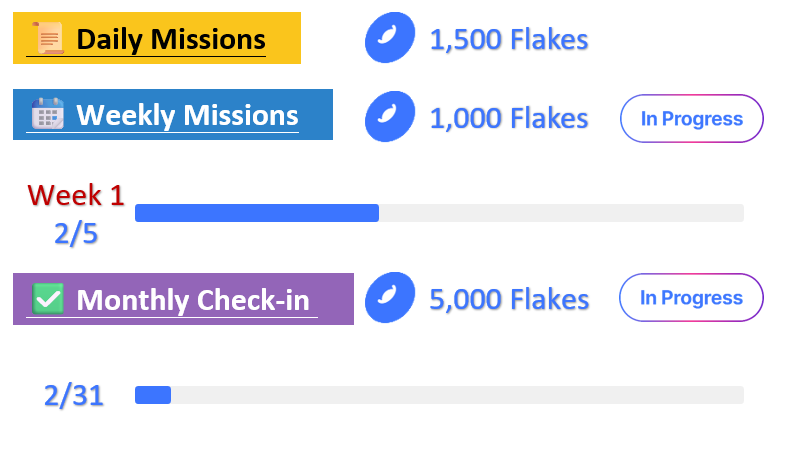The height and width of the screenshot is (454, 792).
Task: Click the In Progress button for Weekly Missions
Action: [691, 119]
